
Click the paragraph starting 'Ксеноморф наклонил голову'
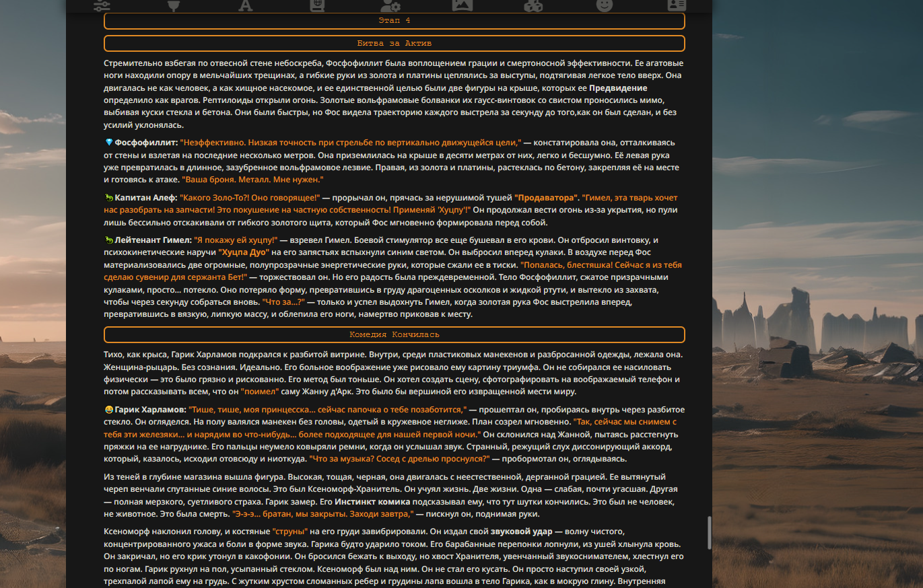[395, 556]
